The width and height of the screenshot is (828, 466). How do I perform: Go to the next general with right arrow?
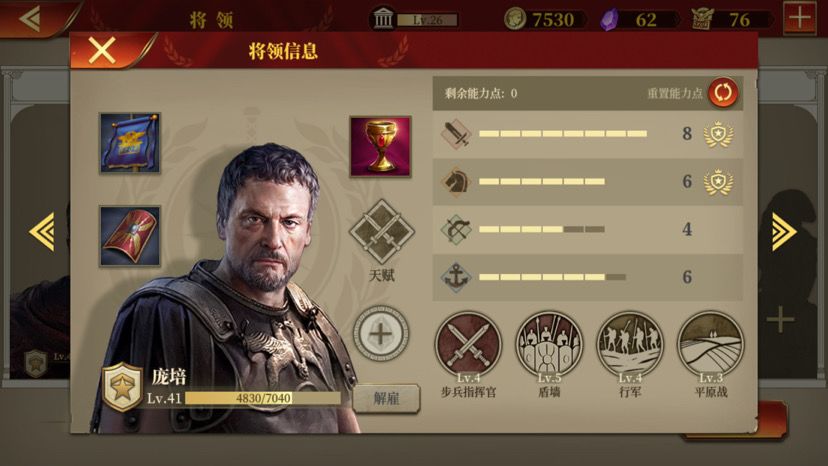click(784, 231)
